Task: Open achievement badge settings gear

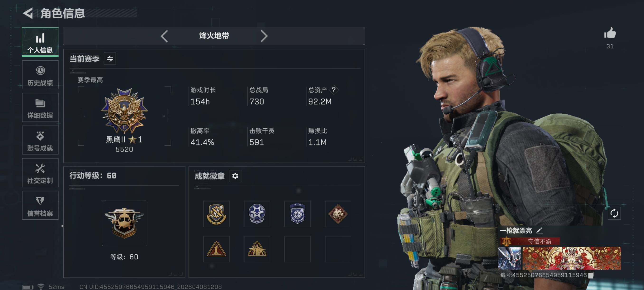Action: 235,176
